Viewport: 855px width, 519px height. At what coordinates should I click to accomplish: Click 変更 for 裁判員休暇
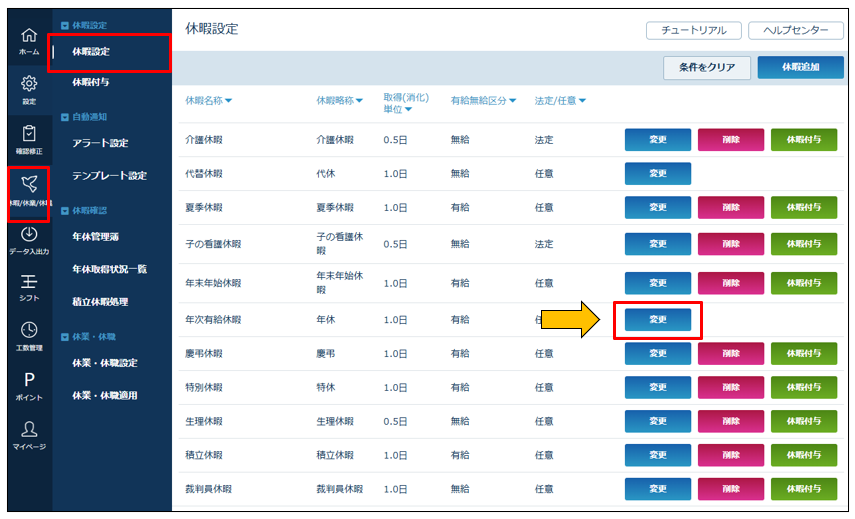point(658,488)
